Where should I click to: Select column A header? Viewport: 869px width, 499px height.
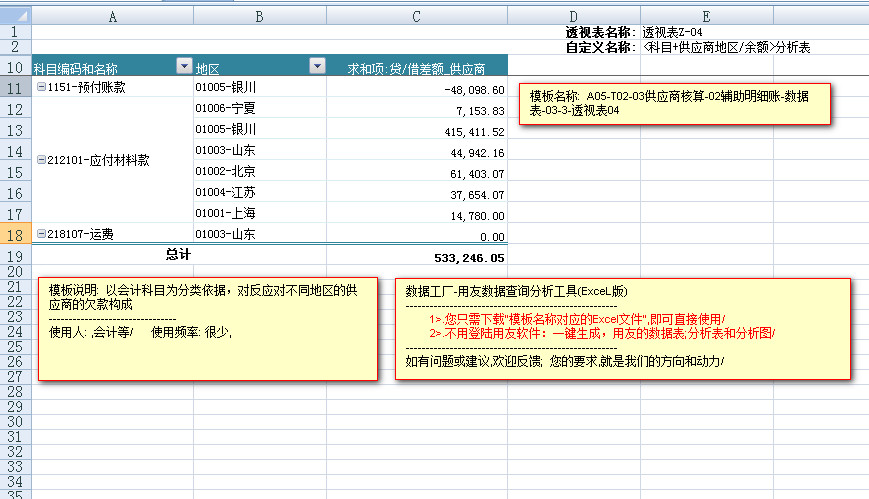point(112,16)
